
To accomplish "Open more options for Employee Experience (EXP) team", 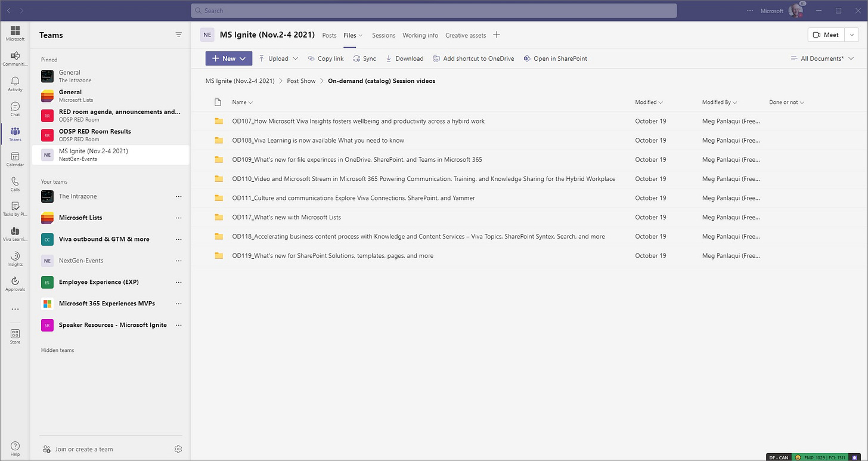I will coord(178,282).
